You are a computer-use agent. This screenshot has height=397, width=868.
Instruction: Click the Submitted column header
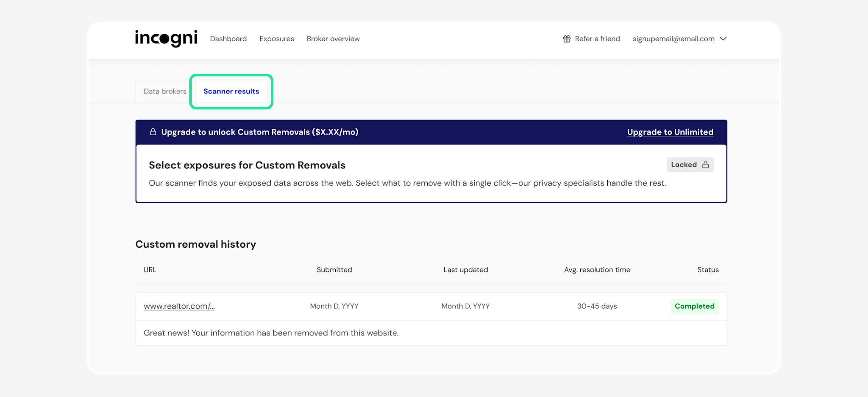pos(334,270)
